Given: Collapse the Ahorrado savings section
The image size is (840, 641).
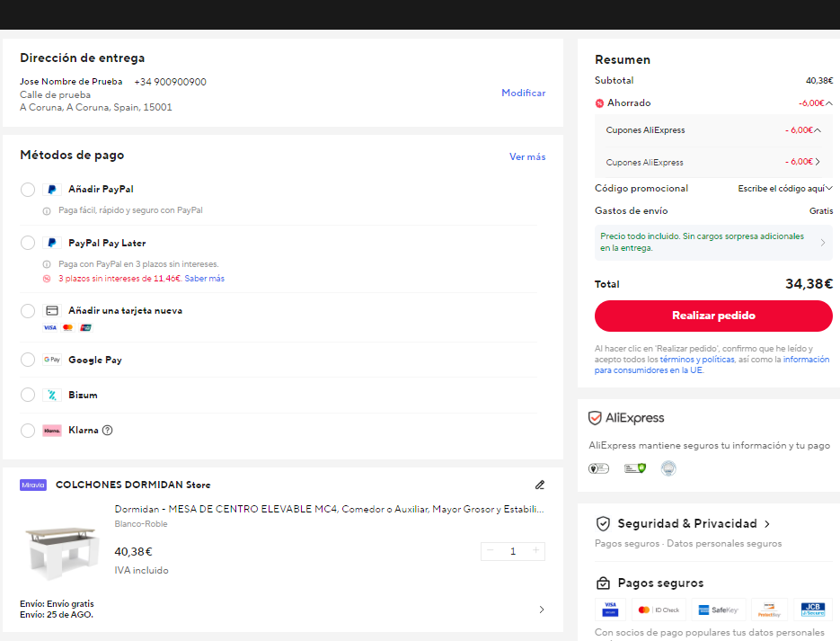Looking at the screenshot, I should [829, 102].
